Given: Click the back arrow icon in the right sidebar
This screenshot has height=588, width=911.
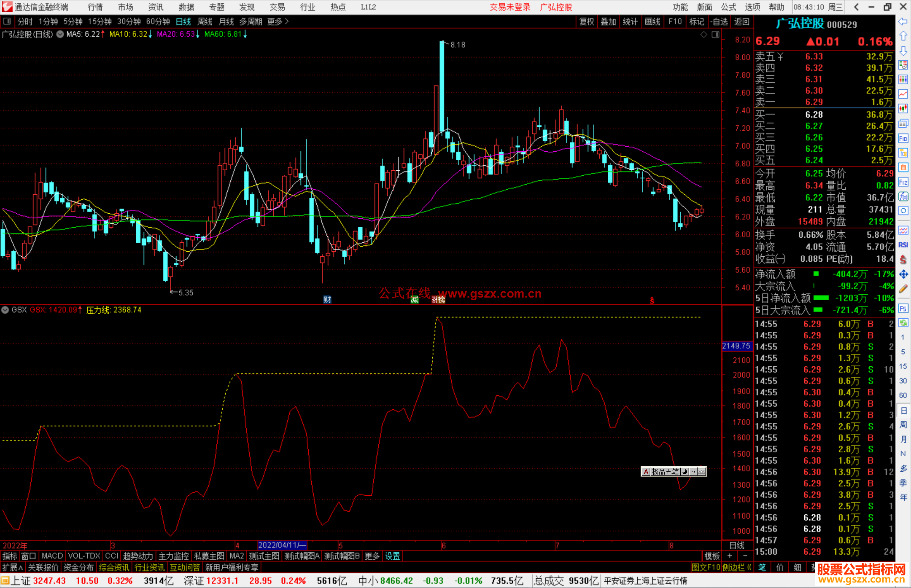Looking at the screenshot, I should (x=903, y=21).
